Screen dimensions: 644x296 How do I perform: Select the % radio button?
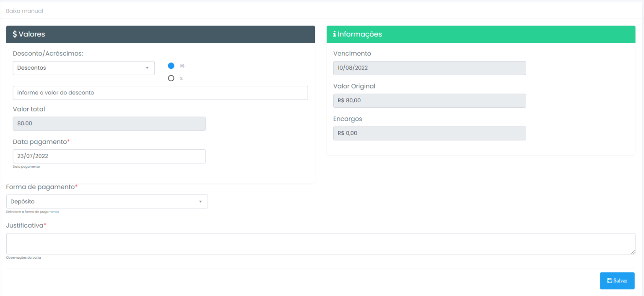click(x=171, y=78)
